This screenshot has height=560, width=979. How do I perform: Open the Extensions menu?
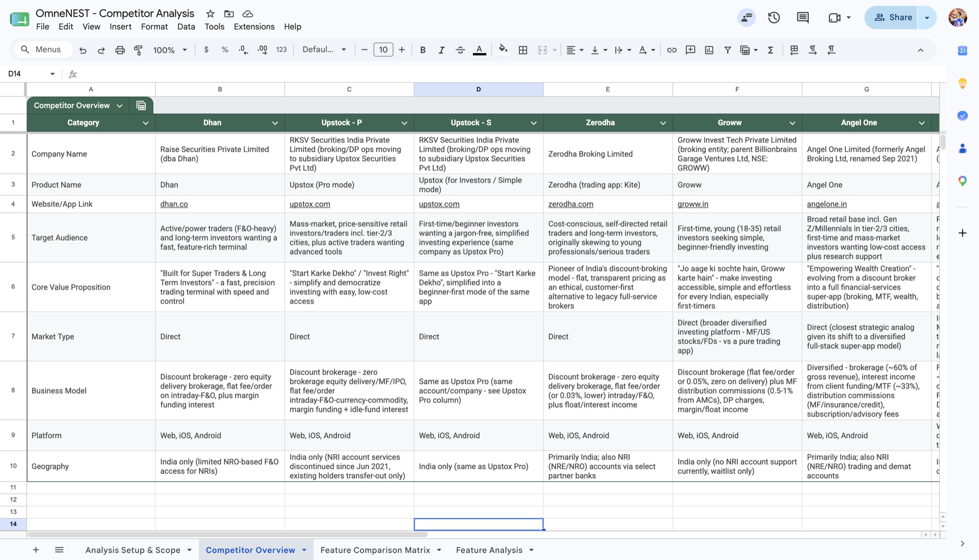pos(254,27)
